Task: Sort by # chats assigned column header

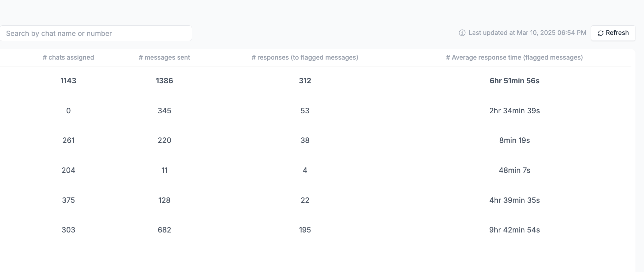Action: coord(68,57)
